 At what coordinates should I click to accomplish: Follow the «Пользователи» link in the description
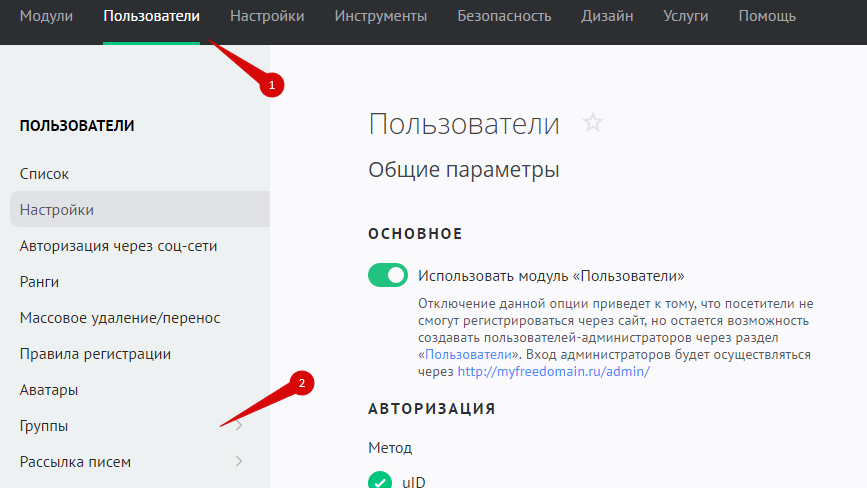pos(468,355)
